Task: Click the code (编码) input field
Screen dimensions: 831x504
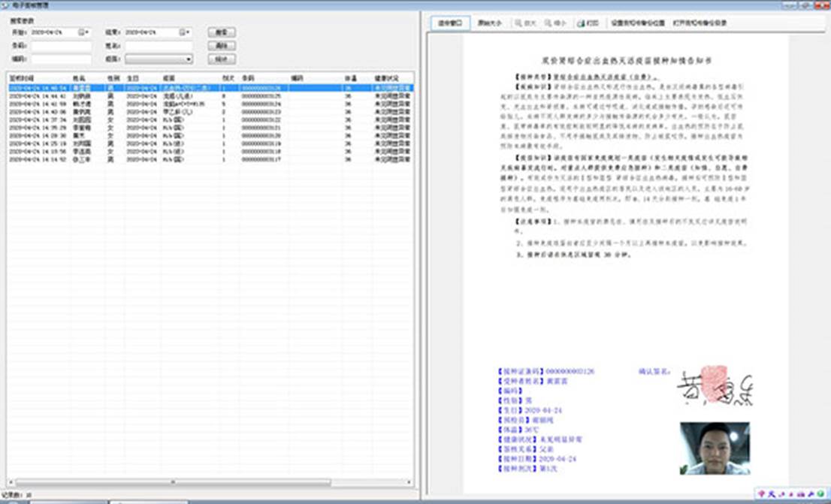Action: [61, 59]
